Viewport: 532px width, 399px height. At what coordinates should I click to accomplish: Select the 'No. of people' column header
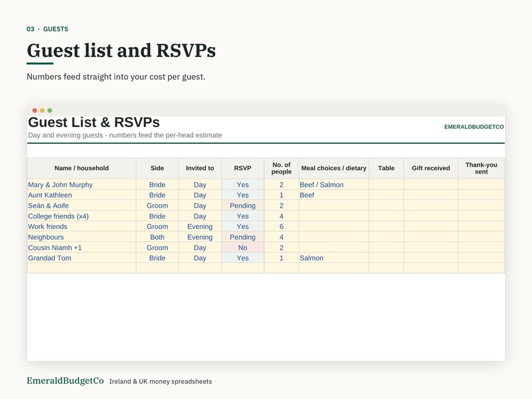click(281, 168)
